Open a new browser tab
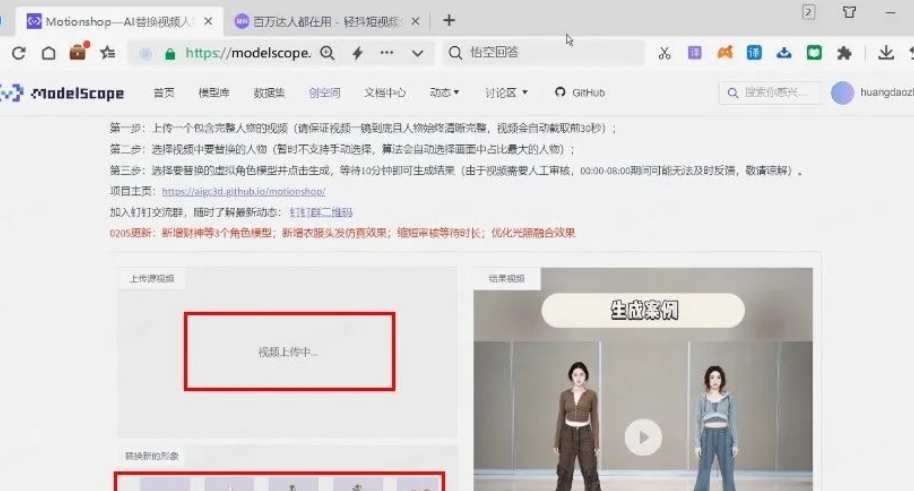 point(449,20)
